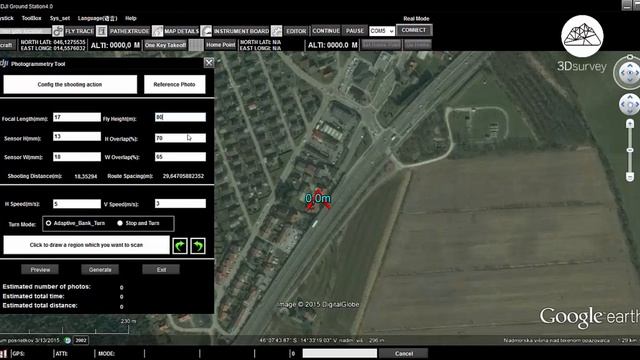The width and height of the screenshot is (640, 360).
Task: Click the Editor toolbar icon
Action: click(x=276, y=31)
